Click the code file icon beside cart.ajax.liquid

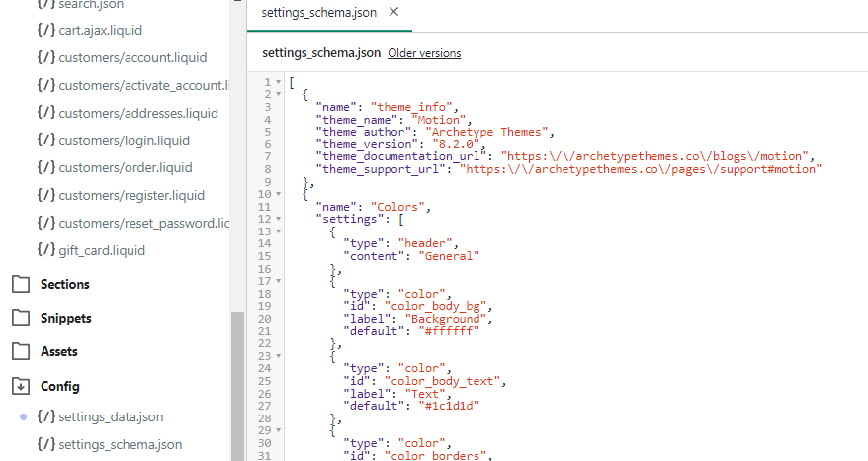(x=46, y=30)
